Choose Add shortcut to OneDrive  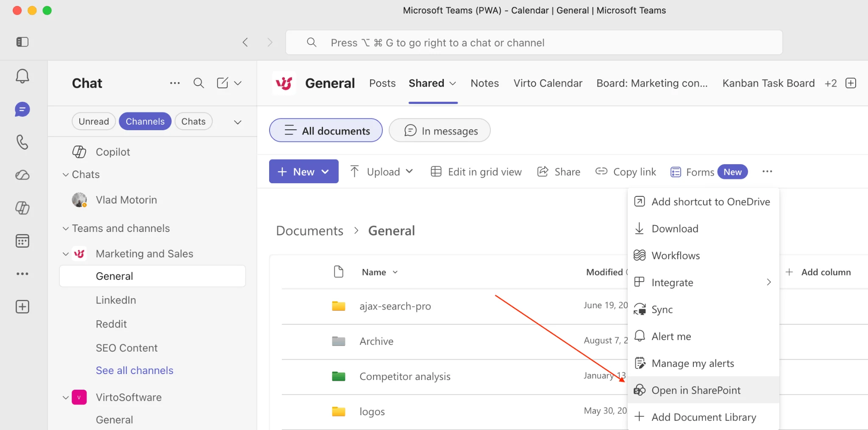tap(704, 202)
